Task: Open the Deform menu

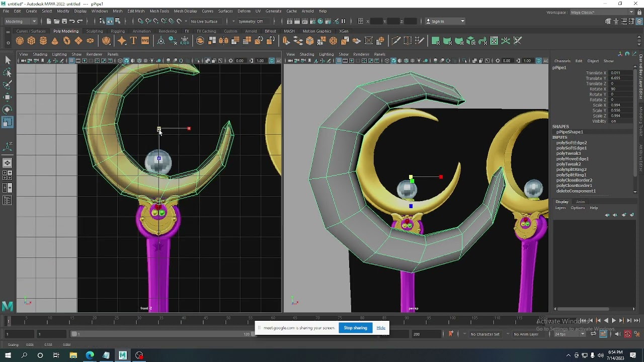Action: coord(244,11)
